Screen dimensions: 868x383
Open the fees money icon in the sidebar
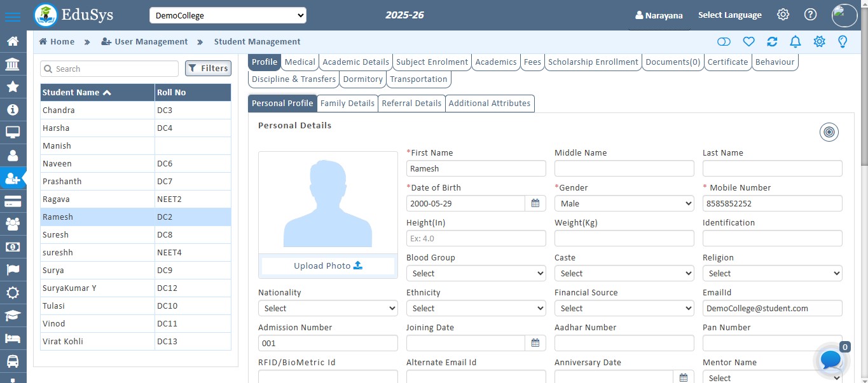point(13,246)
